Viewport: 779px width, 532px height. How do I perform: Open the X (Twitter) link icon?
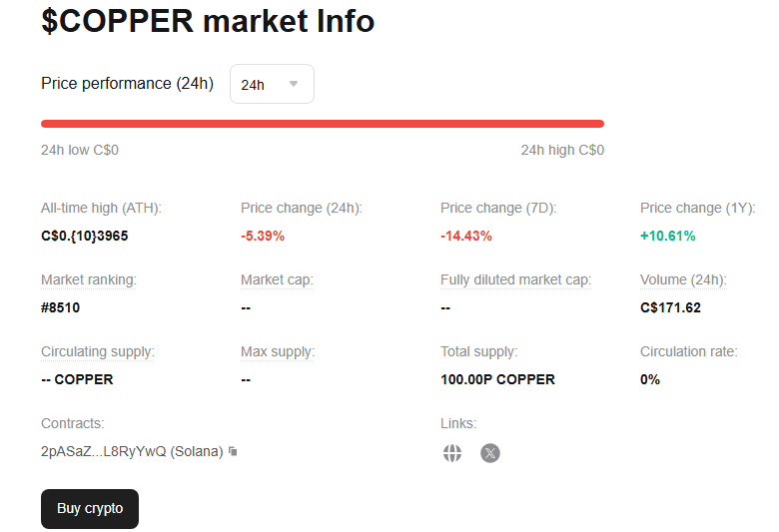[489, 453]
